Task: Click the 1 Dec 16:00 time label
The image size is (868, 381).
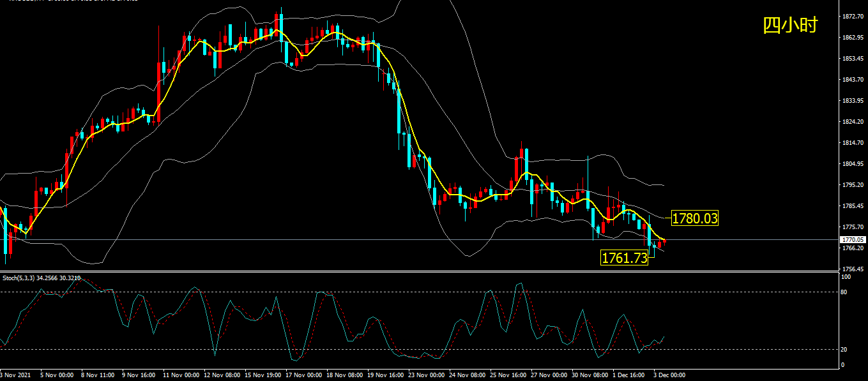Action: tap(628, 375)
